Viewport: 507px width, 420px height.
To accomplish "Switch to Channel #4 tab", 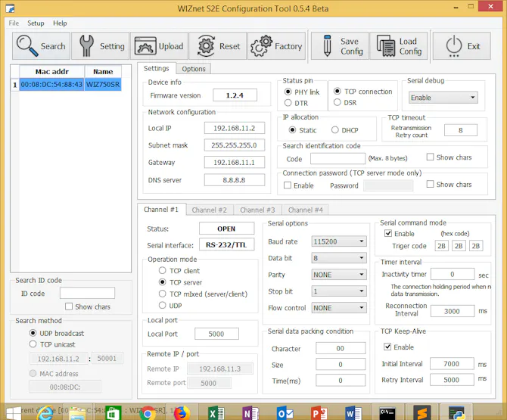I will [305, 210].
